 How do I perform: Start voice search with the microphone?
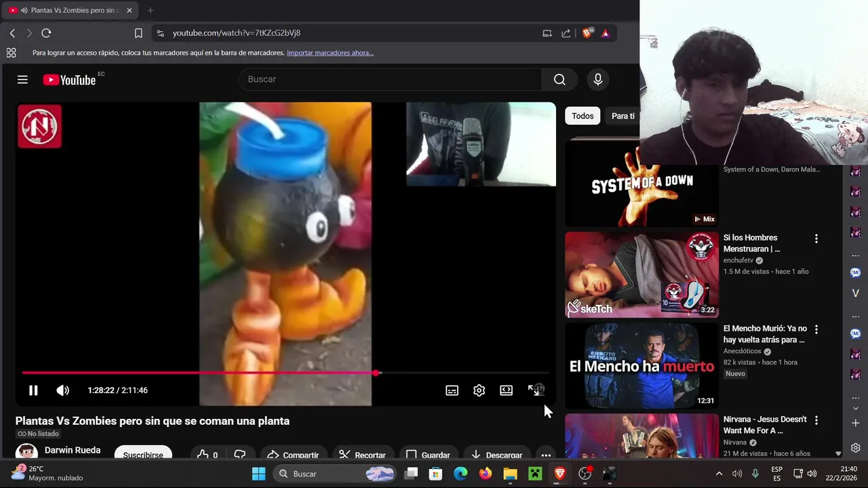[597, 79]
